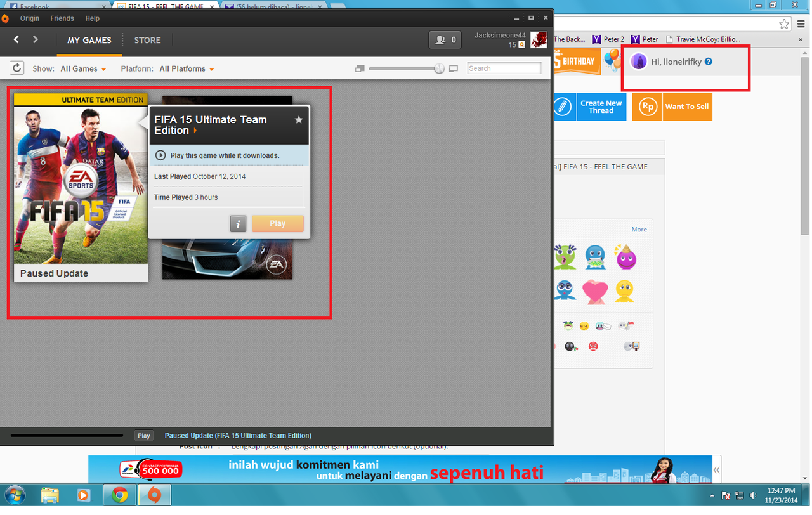Open the Platform All Platforms dropdown
Image resolution: width=812 pixels, height=515 pixels.
click(x=187, y=68)
